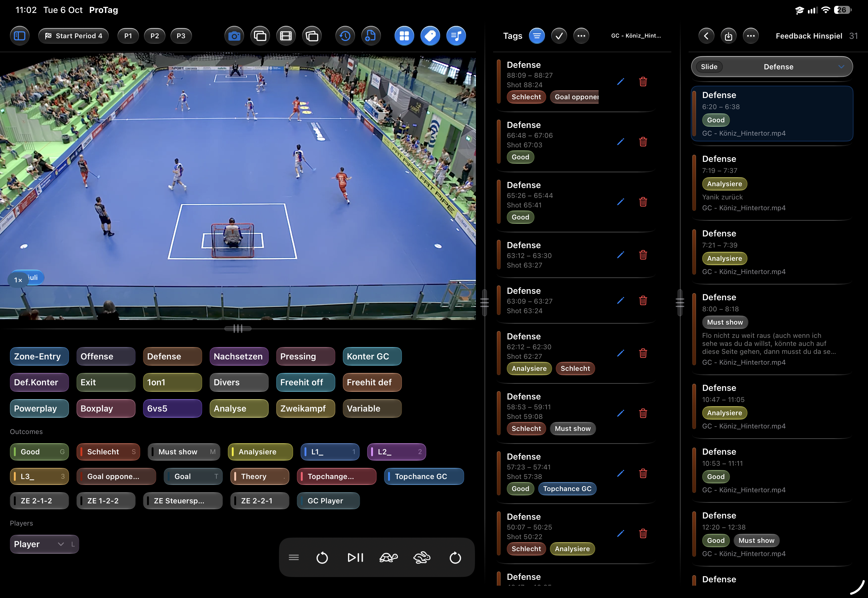Toggle the Tags checkmark selection button
This screenshot has width=868, height=598.
(559, 36)
